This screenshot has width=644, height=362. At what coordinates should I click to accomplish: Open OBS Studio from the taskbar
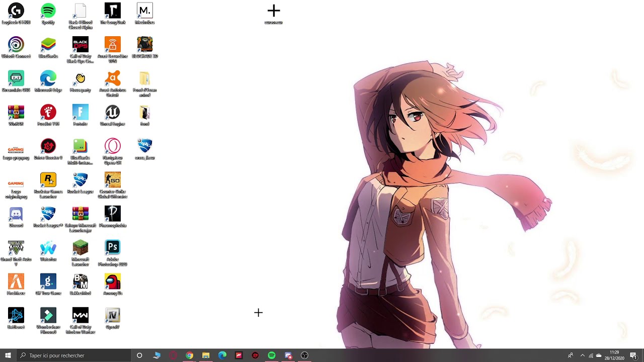click(304, 355)
